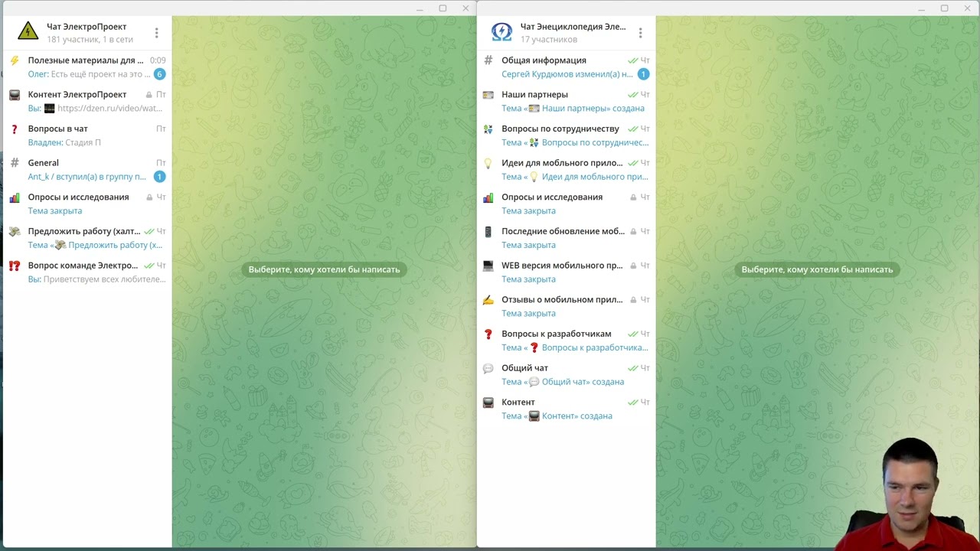Image resolution: width=980 pixels, height=551 pixels.
Task: Open the Контент ЭлектроПроект topic
Action: 87,101
